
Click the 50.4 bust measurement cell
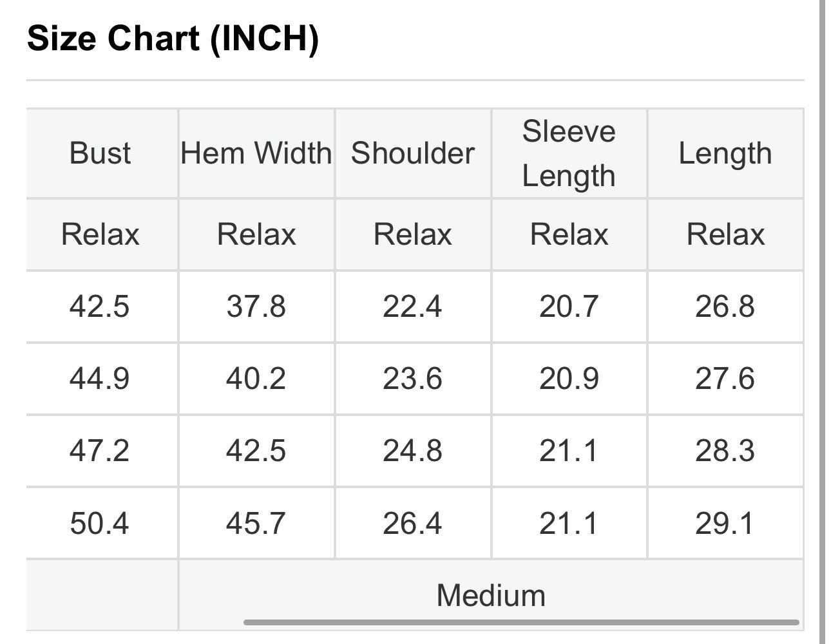pos(101,523)
